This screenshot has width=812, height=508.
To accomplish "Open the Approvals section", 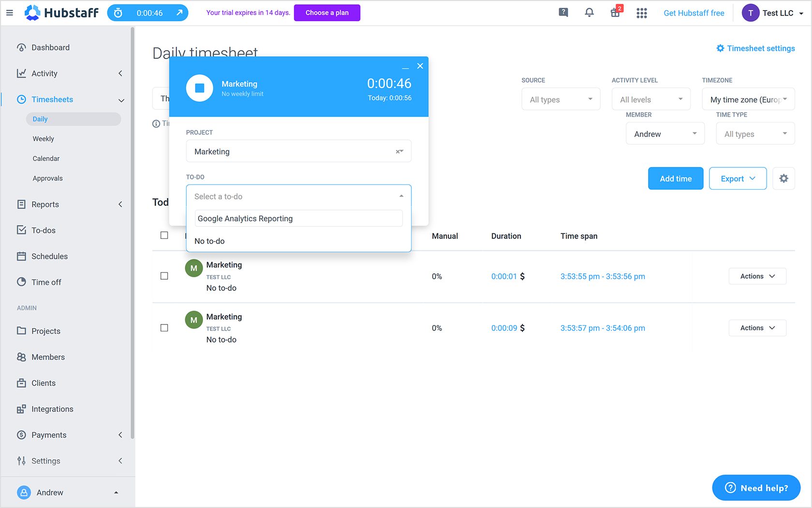I will [47, 178].
